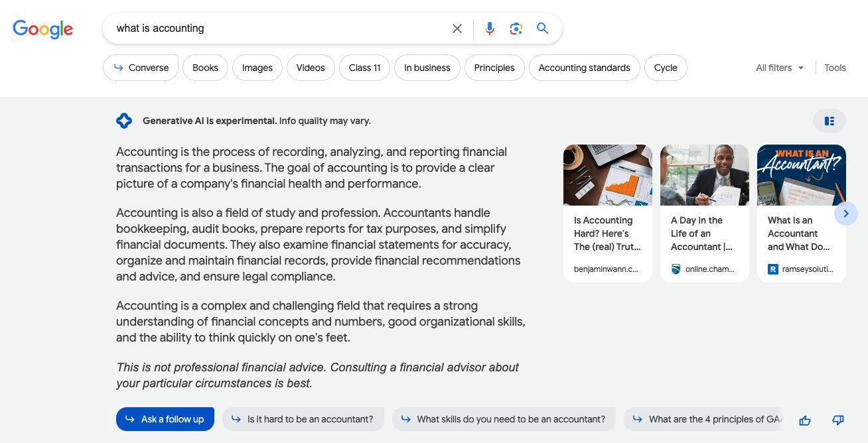The width and height of the screenshot is (868, 443).
Task: Switch to the Images search results
Action: pyautogui.click(x=257, y=67)
